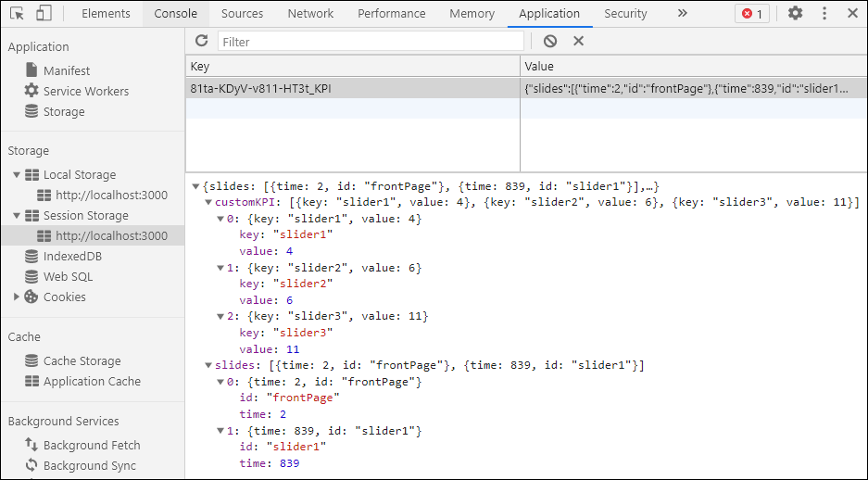The height and width of the screenshot is (480, 868).
Task: Show more tabs with double chevron
Action: pos(683,14)
